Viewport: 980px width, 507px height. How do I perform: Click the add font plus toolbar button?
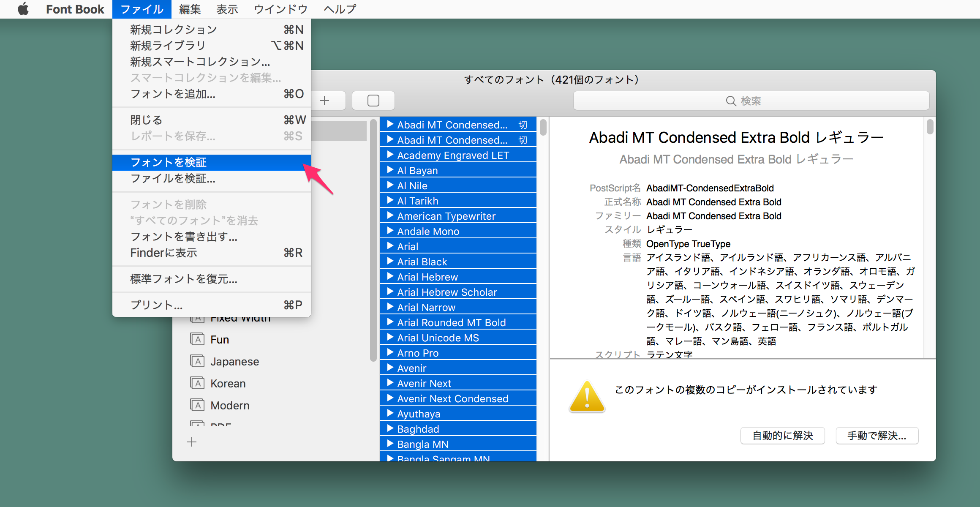(x=324, y=101)
